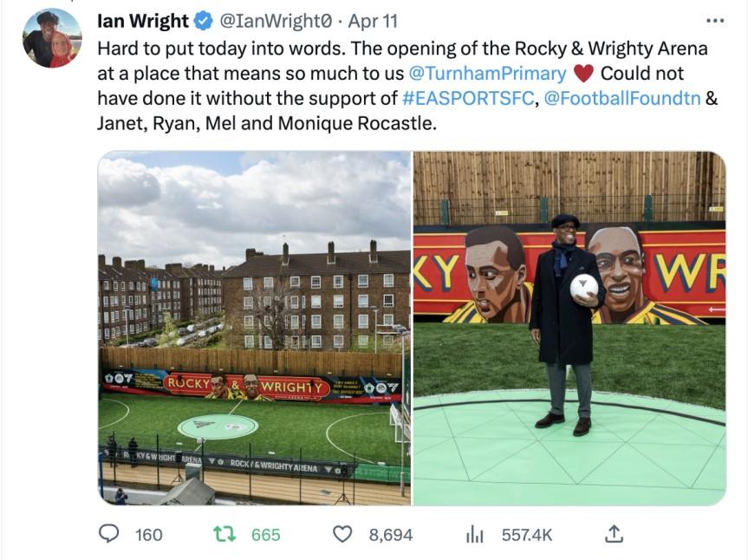Click the Ian Wright display name
This screenshot has width=748, height=560.
tap(143, 21)
